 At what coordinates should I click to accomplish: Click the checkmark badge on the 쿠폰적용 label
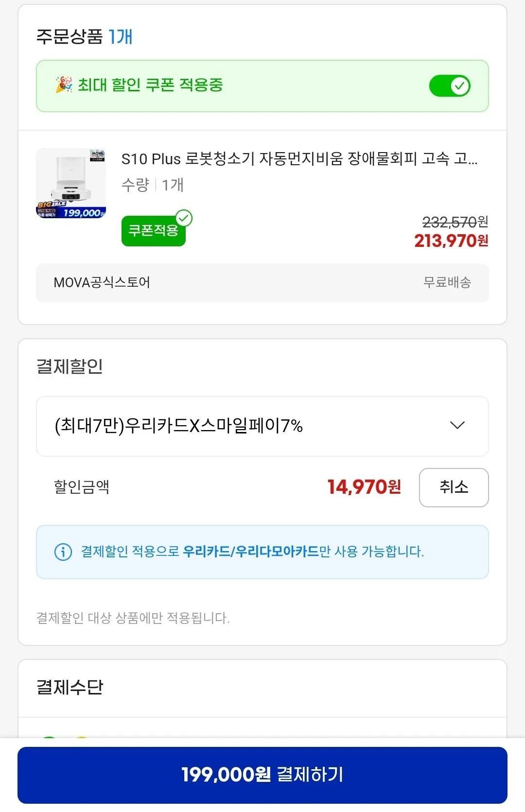[x=184, y=219]
